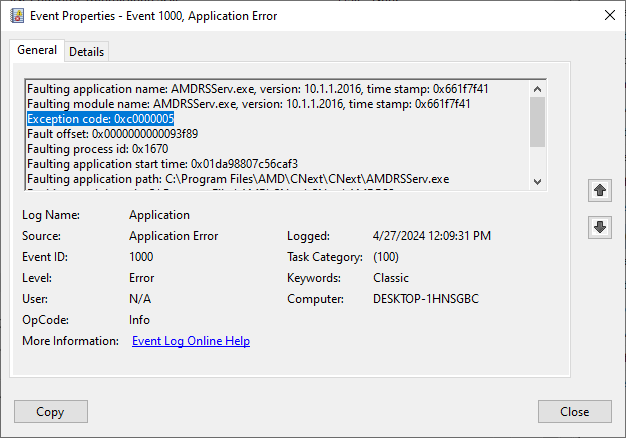Click the Copy button
The image size is (626, 438).
click(51, 412)
